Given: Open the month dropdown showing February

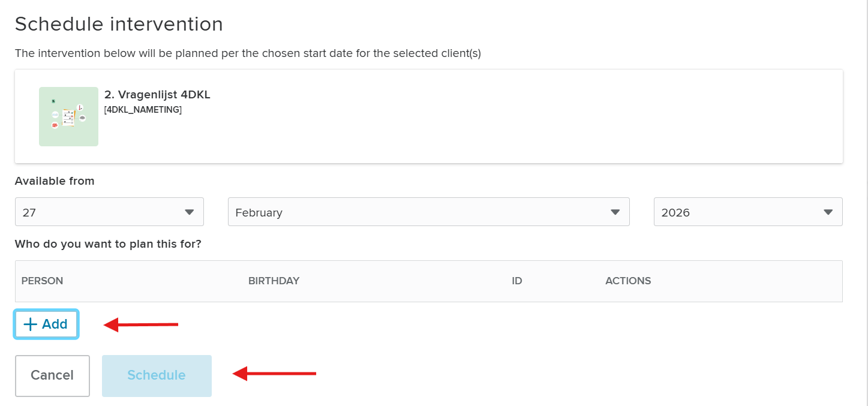Looking at the screenshot, I should coord(428,212).
